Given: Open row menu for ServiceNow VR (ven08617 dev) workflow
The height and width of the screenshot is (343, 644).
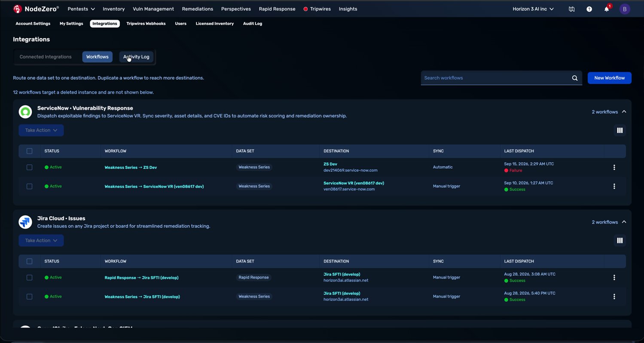Looking at the screenshot, I should point(614,186).
